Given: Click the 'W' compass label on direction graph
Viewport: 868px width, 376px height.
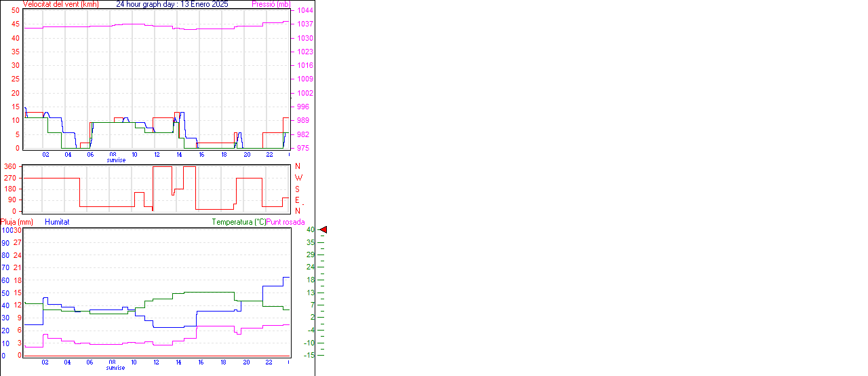Looking at the screenshot, I should coord(298,178).
